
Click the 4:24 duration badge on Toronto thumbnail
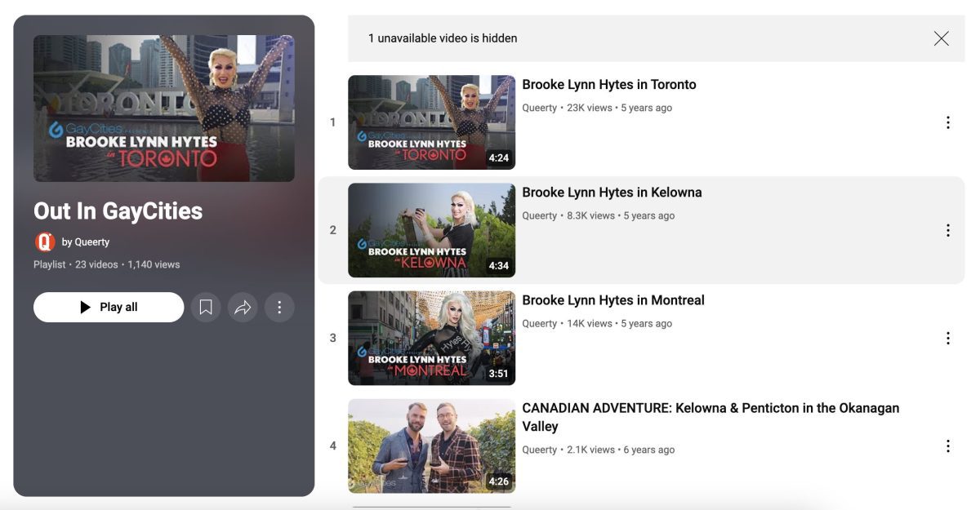(x=498, y=158)
